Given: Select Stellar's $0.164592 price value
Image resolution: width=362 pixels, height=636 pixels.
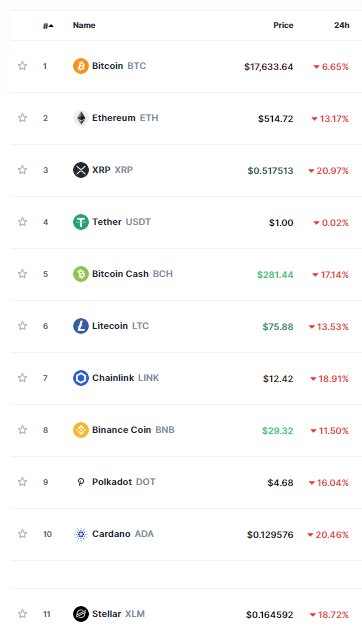Looking at the screenshot, I should point(269,615).
